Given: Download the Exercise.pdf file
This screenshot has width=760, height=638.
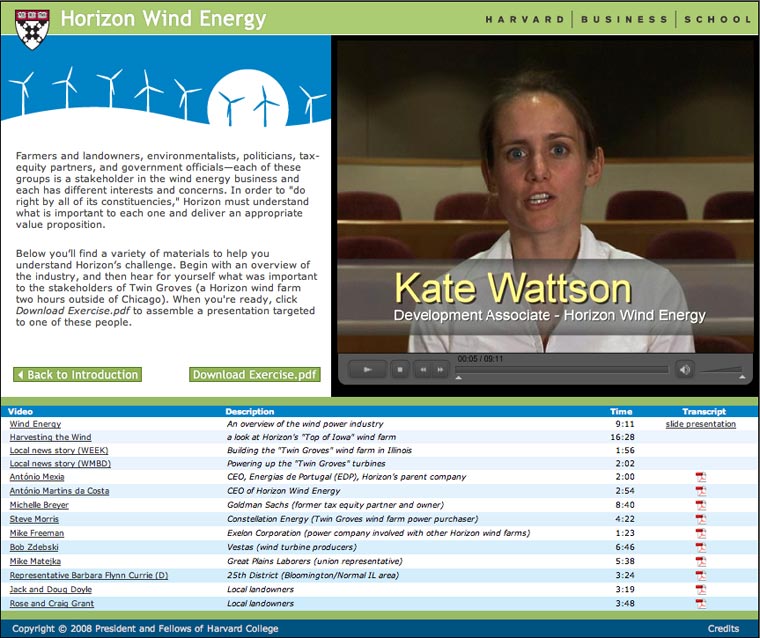Looking at the screenshot, I should [255, 375].
